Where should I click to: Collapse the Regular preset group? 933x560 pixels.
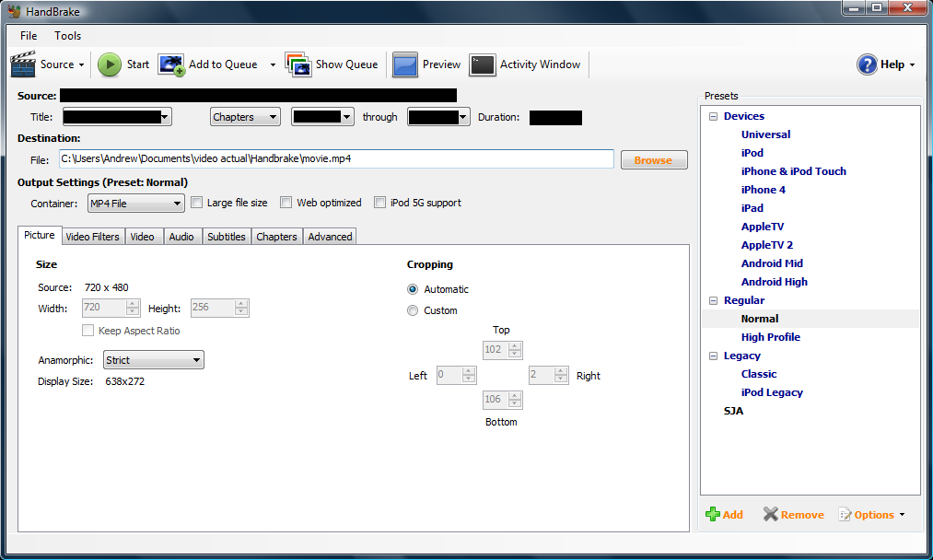pyautogui.click(x=713, y=300)
